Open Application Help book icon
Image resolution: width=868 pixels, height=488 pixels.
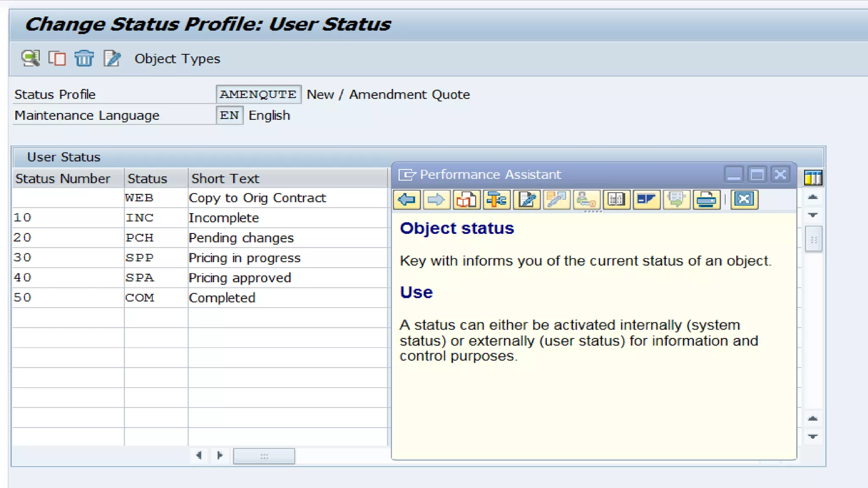(x=466, y=200)
